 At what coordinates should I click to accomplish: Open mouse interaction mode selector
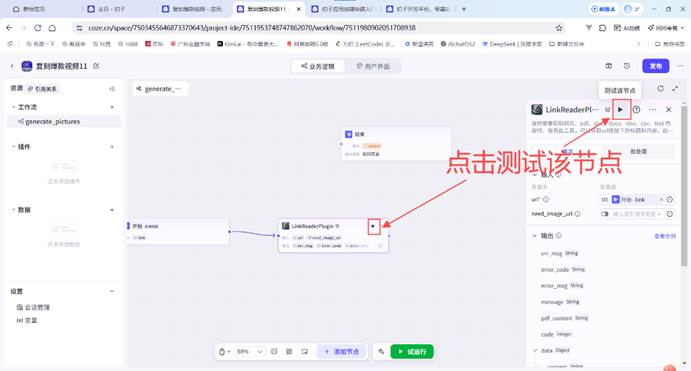(x=225, y=351)
